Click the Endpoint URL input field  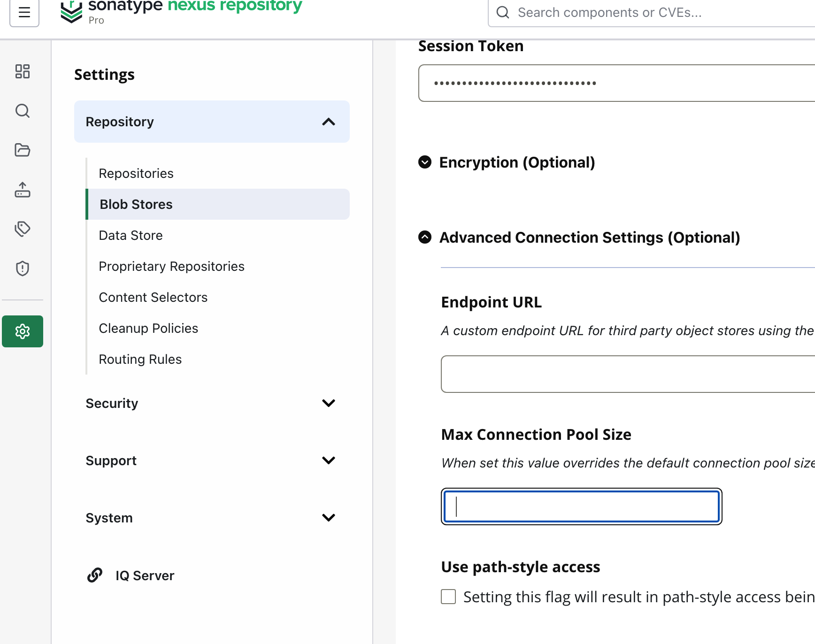628,374
